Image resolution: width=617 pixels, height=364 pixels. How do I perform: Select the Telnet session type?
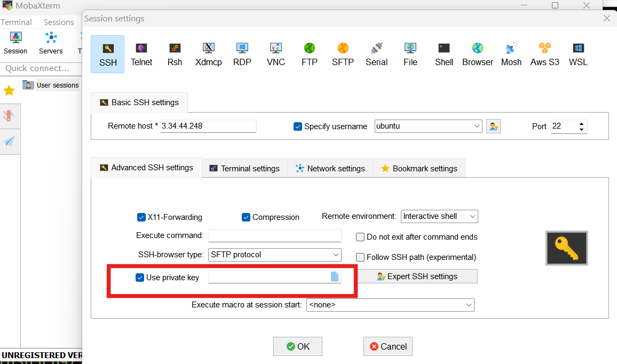tap(141, 54)
